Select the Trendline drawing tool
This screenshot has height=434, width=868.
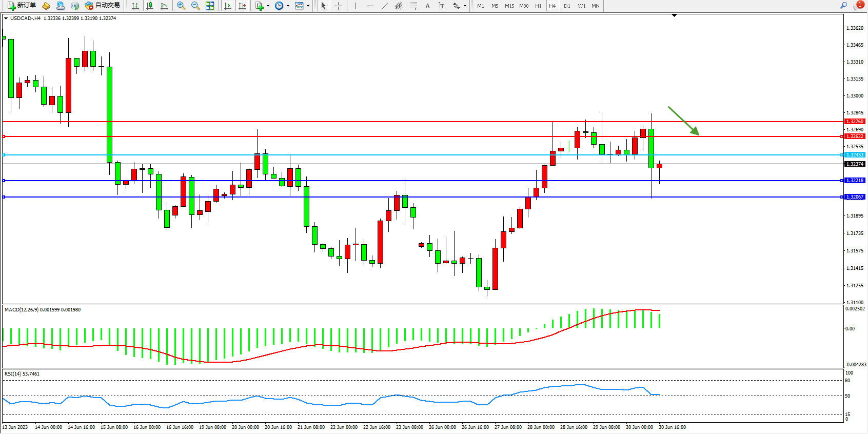[x=385, y=6]
